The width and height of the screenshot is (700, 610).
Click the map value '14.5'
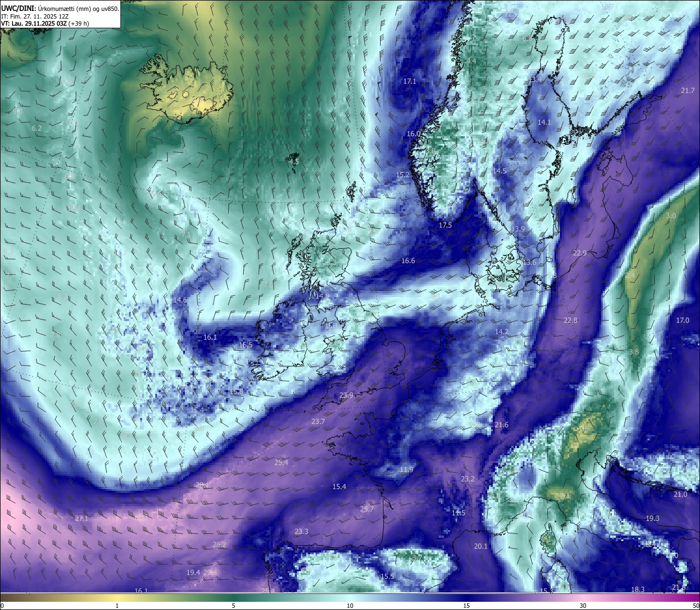499,171
